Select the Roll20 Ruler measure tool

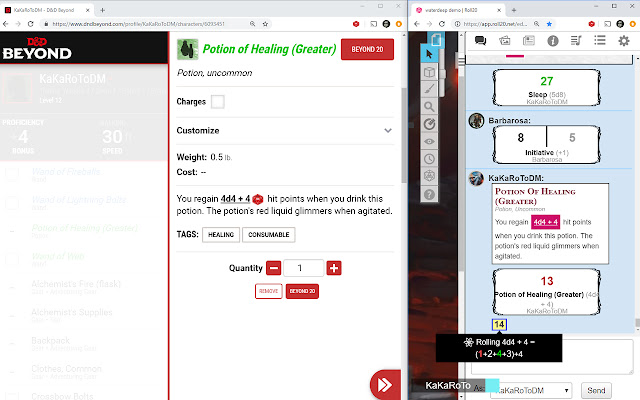click(429, 124)
